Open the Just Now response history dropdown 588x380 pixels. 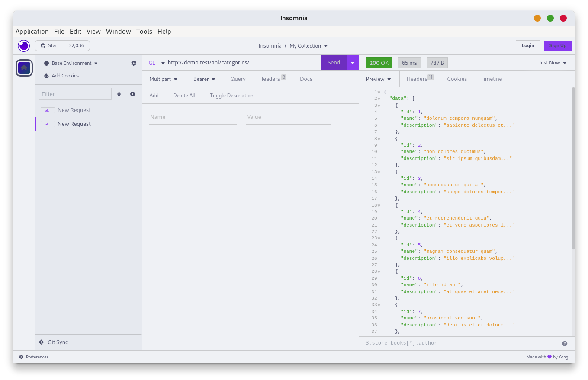(553, 63)
